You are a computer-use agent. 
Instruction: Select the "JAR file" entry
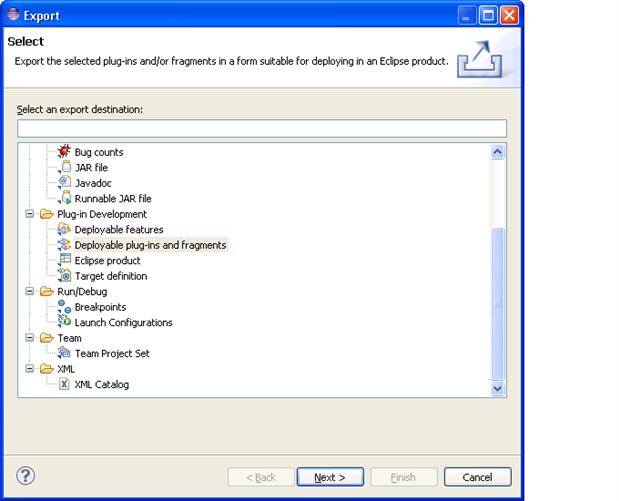pyautogui.click(x=91, y=167)
